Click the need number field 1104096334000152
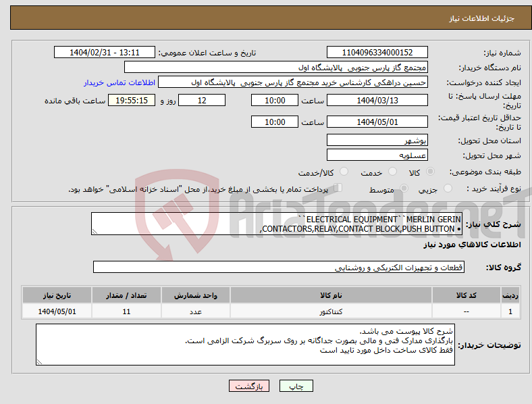Image resolution: width=532 pixels, height=404 pixels. 377,52
